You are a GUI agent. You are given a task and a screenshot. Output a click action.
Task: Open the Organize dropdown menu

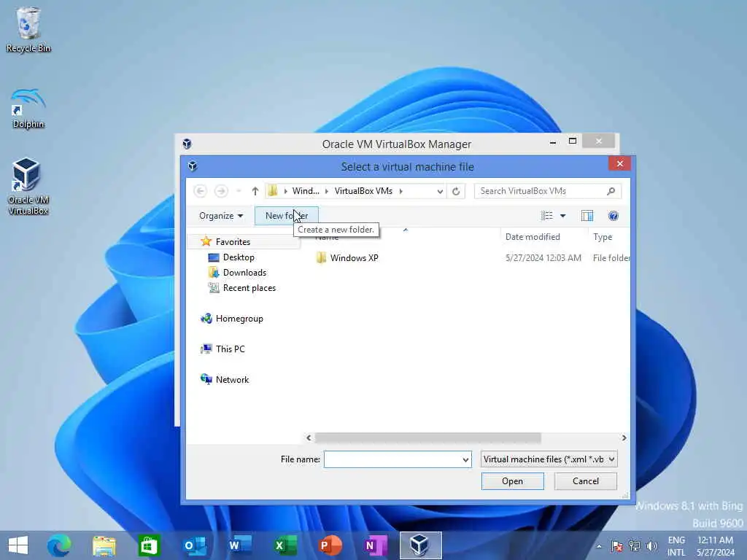click(x=221, y=216)
